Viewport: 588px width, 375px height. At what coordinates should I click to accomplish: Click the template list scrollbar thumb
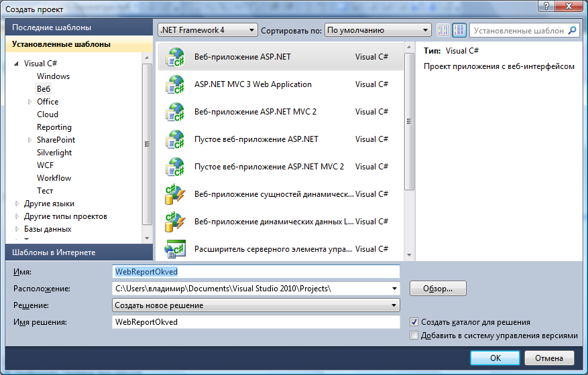409,121
